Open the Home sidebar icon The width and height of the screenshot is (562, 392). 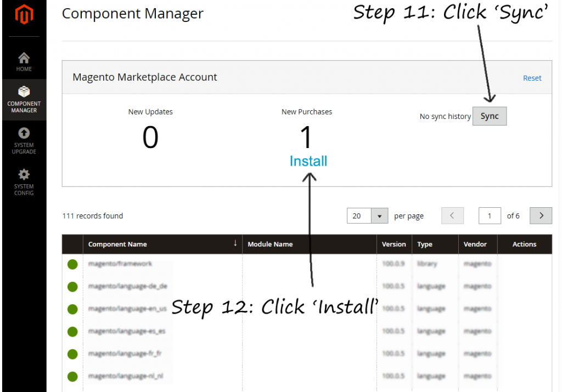24,58
